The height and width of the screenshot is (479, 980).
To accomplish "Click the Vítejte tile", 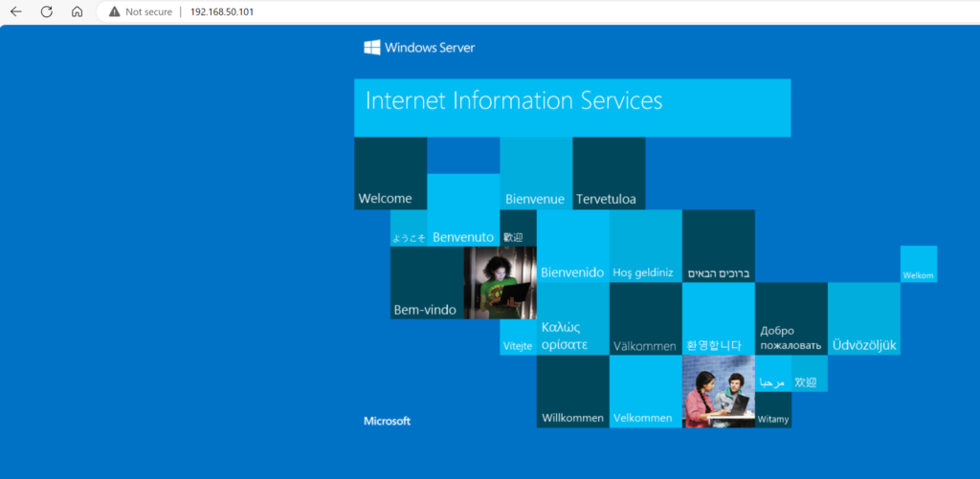I will tap(518, 337).
